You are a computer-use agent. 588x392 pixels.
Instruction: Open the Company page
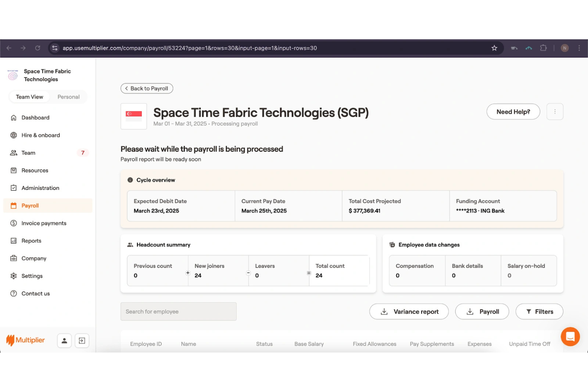(x=48, y=258)
